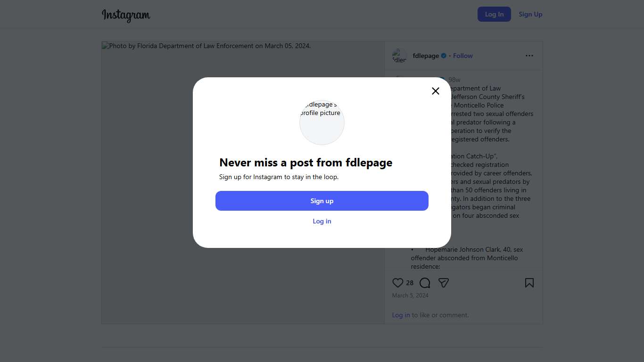Screen dimensions: 644x362
Task: Click the blue verified badge
Action: coord(444,56)
